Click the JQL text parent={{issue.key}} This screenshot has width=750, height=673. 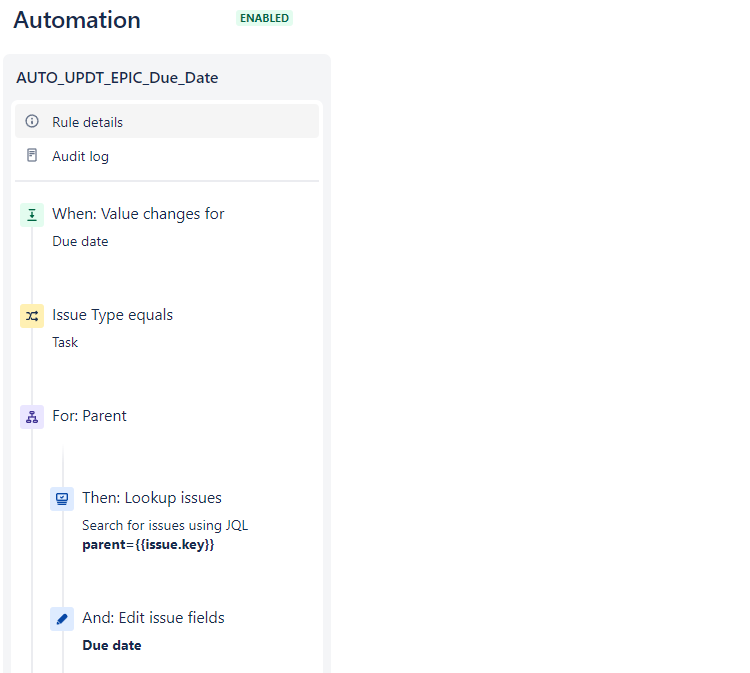[x=148, y=545]
